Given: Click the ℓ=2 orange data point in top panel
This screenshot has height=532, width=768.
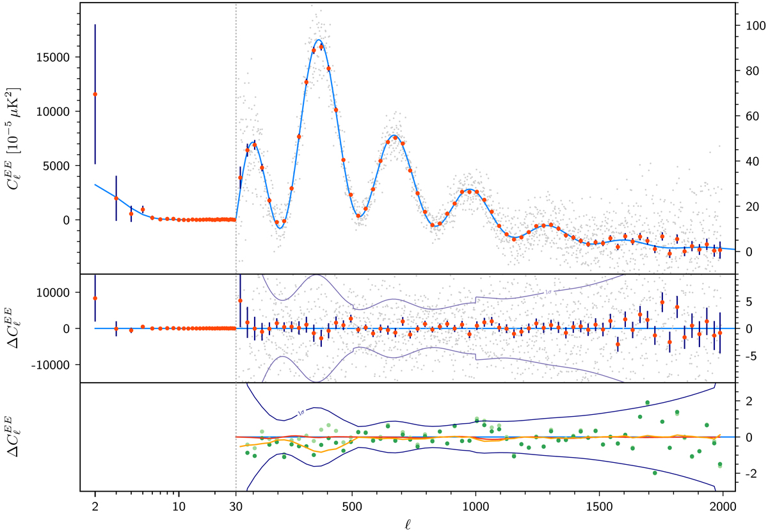Looking at the screenshot, I should tap(95, 94).
